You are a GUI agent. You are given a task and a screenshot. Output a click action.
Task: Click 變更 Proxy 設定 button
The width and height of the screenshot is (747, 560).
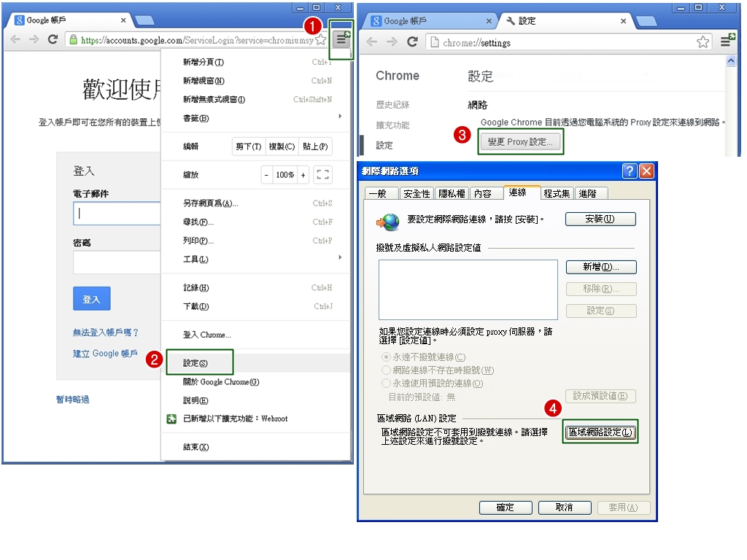[x=520, y=142]
